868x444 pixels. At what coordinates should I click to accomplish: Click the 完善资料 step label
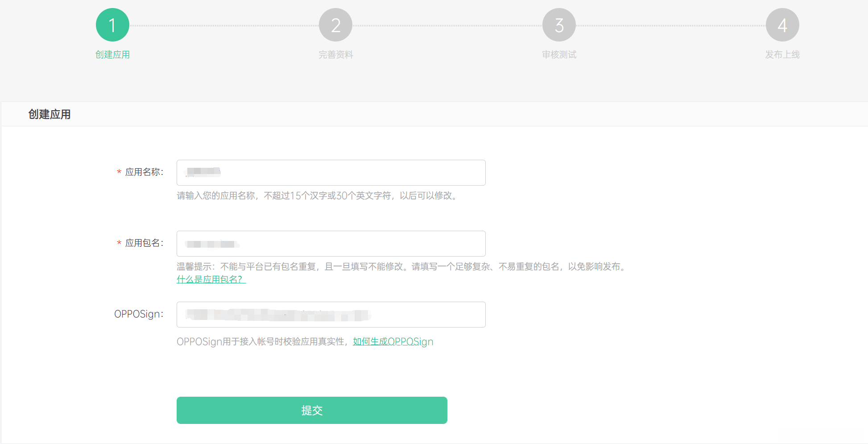336,54
